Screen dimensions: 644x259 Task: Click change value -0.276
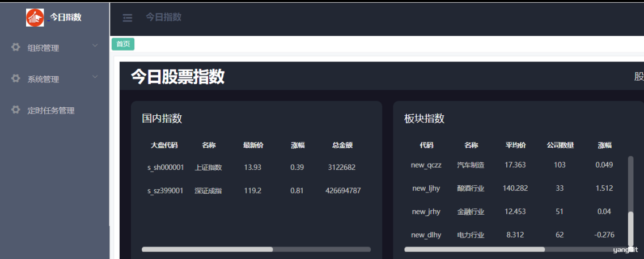(x=604, y=235)
